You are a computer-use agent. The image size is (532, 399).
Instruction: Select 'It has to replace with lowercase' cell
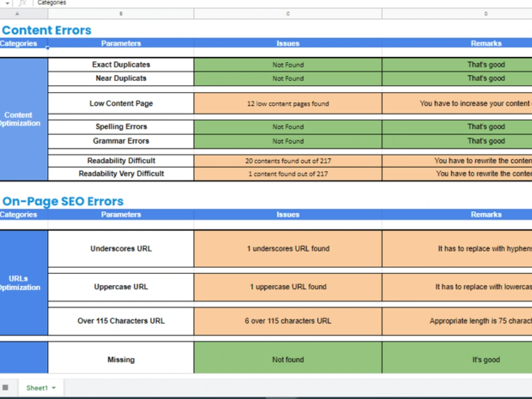tap(457, 287)
